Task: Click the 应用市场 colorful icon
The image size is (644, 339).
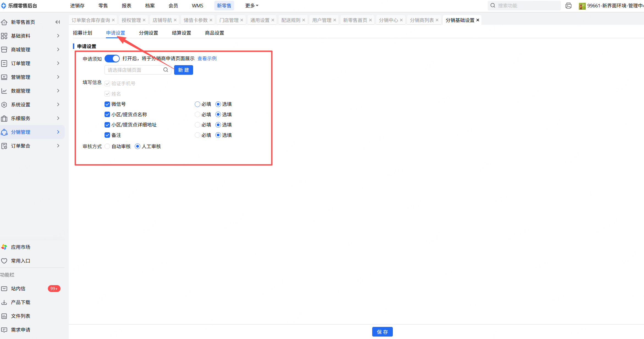Action: [4, 247]
